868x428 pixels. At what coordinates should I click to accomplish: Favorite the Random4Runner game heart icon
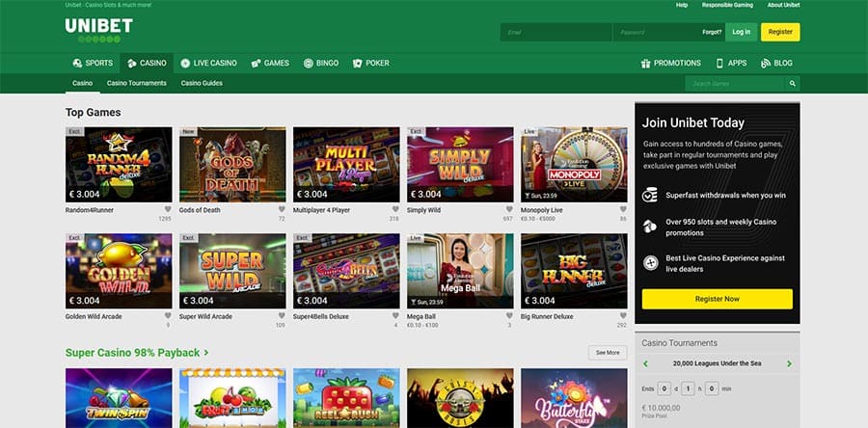[168, 209]
